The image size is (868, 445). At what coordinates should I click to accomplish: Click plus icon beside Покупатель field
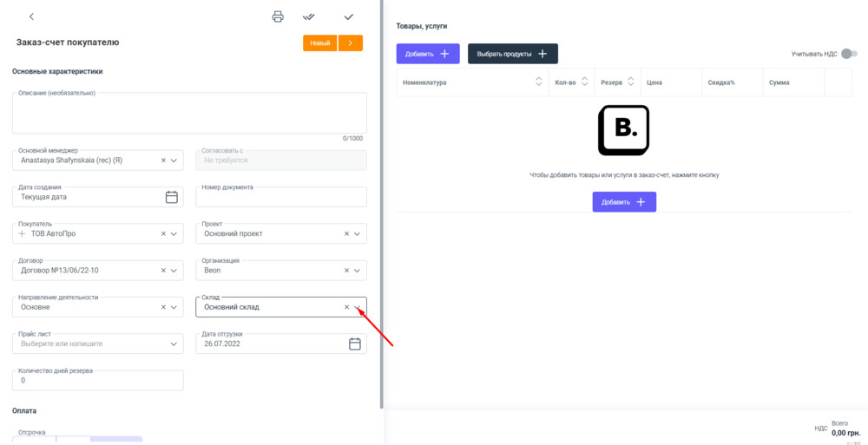coord(23,234)
